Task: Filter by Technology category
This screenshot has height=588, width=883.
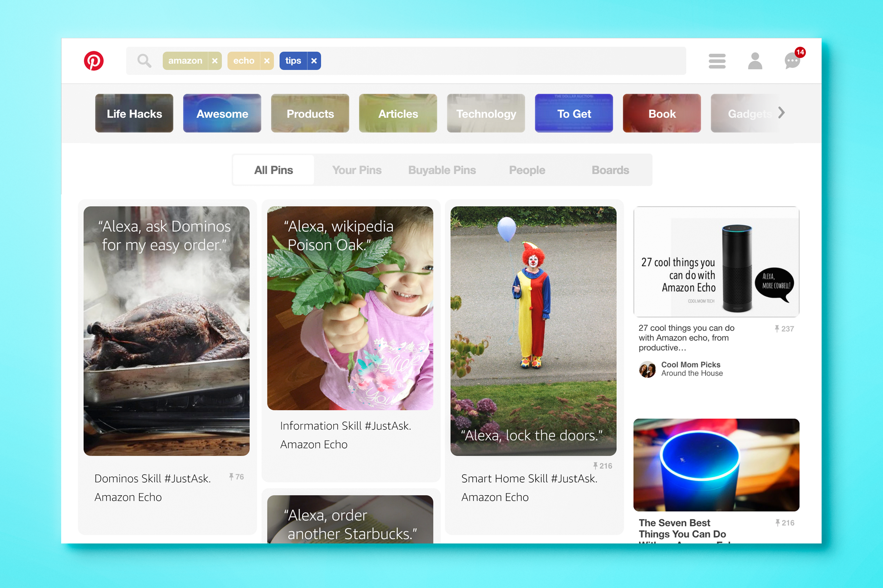Action: [486, 114]
